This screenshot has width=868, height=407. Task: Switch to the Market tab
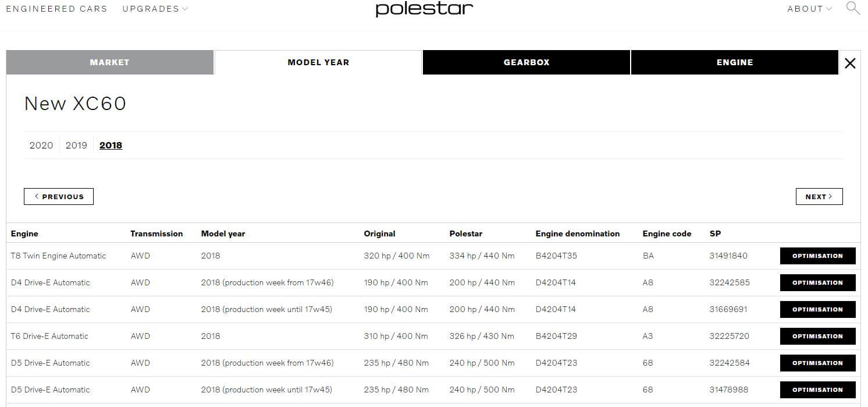110,62
